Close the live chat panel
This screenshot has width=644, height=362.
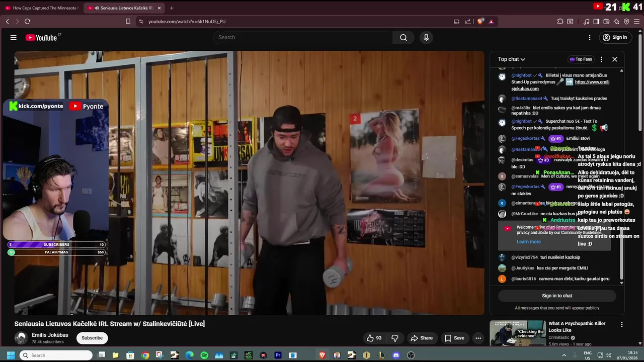[x=615, y=59]
